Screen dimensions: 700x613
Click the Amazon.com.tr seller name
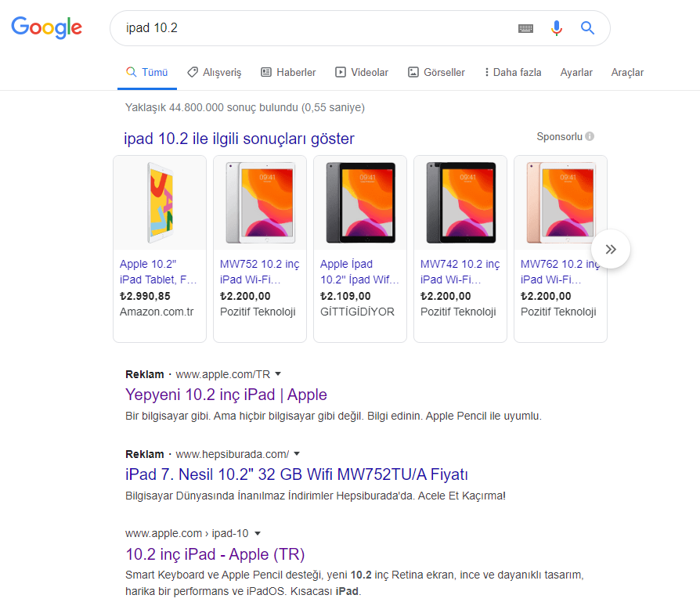pyautogui.click(x=157, y=312)
